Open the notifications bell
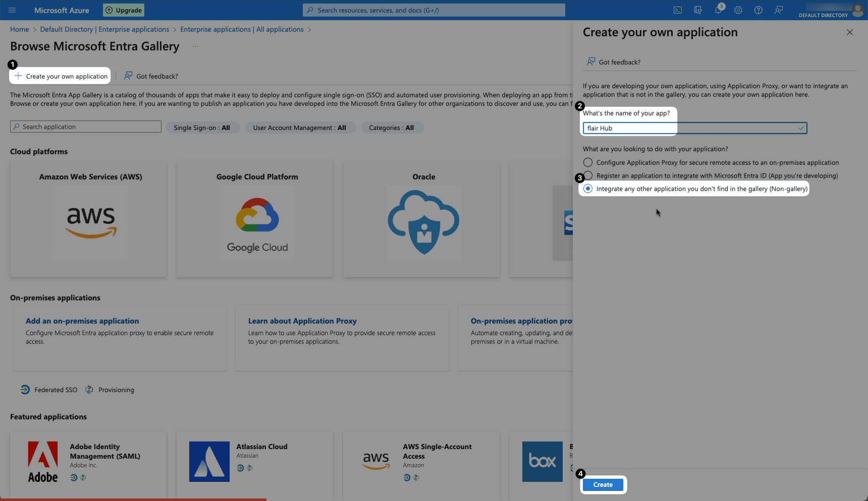The height and width of the screenshot is (501, 868). pyautogui.click(x=718, y=10)
